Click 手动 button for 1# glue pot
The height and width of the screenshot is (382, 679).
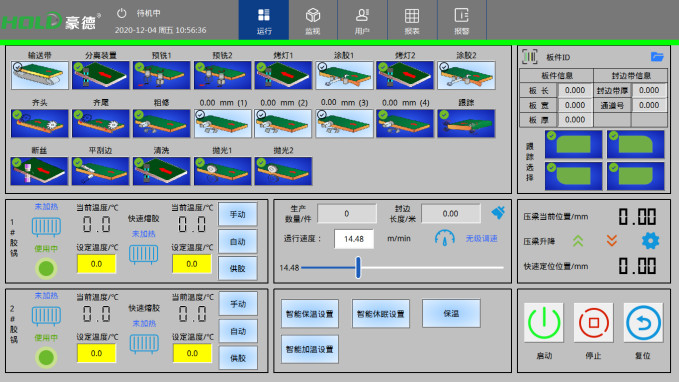[x=238, y=214]
